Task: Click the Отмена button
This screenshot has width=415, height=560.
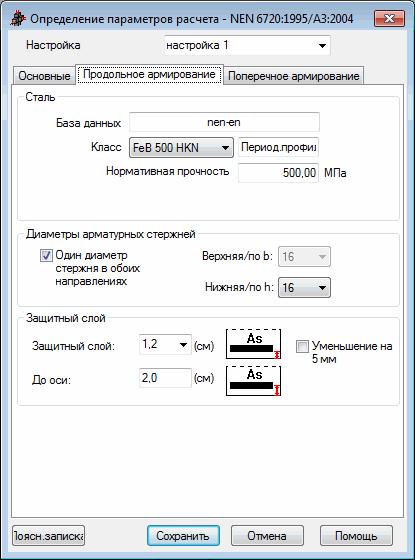Action: pos(267,536)
